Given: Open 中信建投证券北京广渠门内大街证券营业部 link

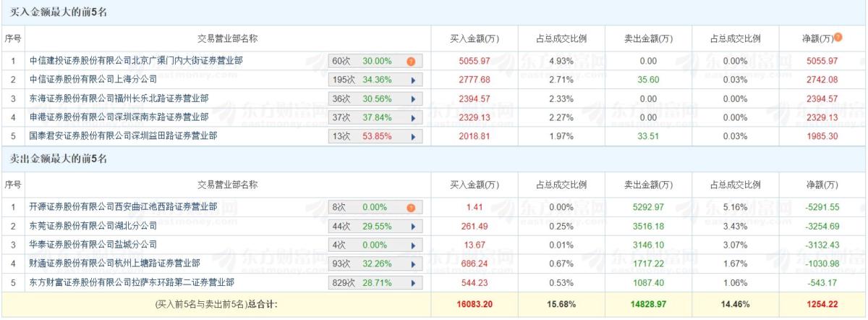Looking at the screenshot, I should 136,60.
